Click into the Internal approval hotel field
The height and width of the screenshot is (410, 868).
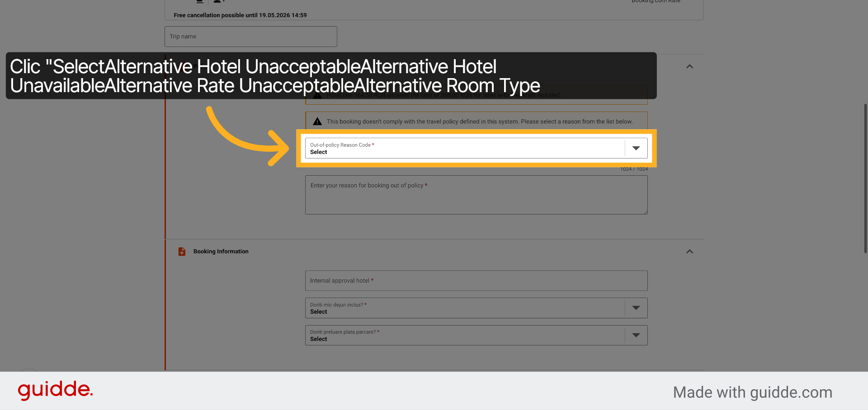pos(476,281)
